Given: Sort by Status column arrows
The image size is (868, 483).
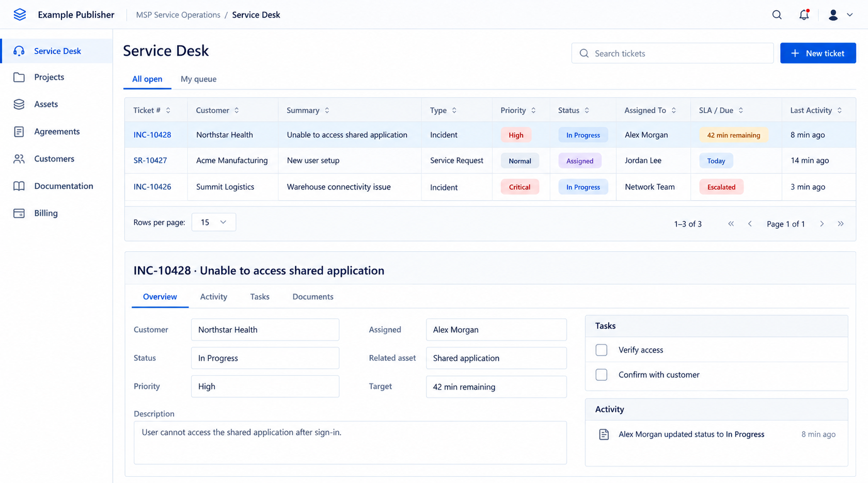Looking at the screenshot, I should tap(587, 110).
